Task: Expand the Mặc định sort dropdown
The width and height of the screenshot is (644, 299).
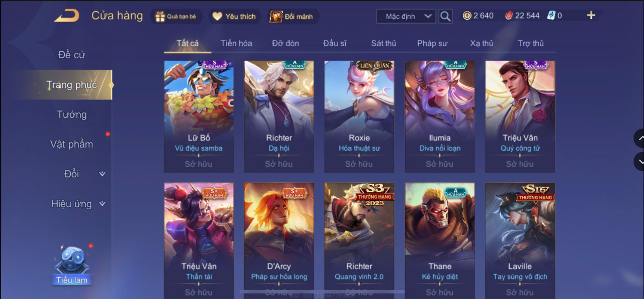Action: [x=406, y=16]
